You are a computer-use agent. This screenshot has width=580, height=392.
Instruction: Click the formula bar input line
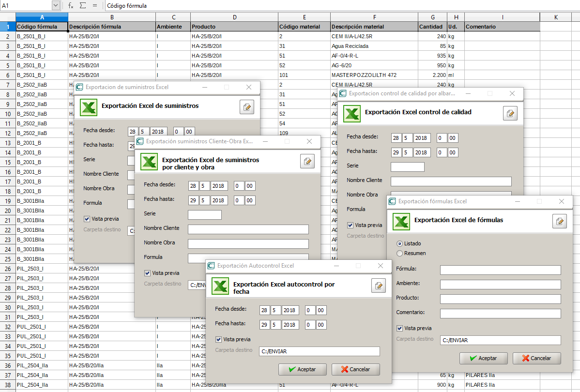click(x=342, y=5)
